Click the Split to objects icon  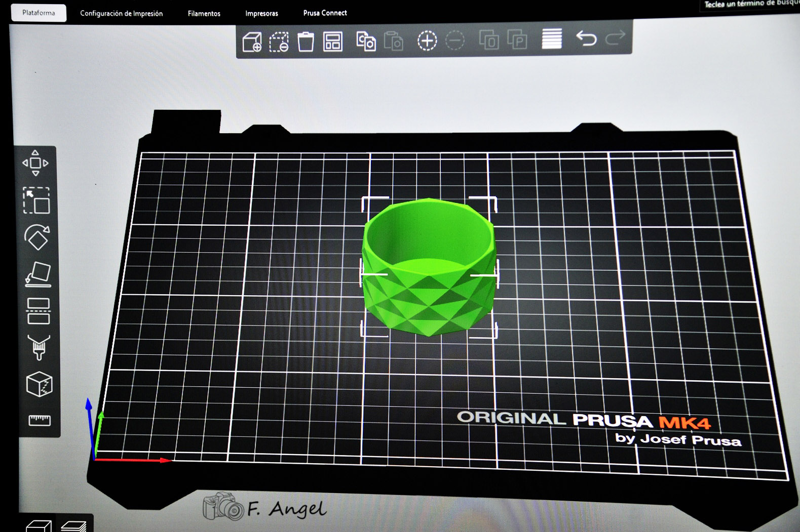coord(489,39)
